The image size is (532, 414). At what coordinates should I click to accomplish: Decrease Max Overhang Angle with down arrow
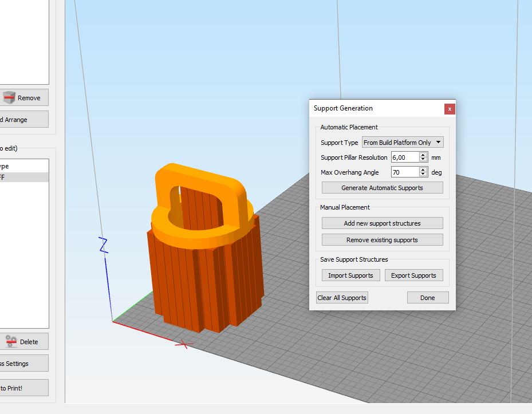423,175
